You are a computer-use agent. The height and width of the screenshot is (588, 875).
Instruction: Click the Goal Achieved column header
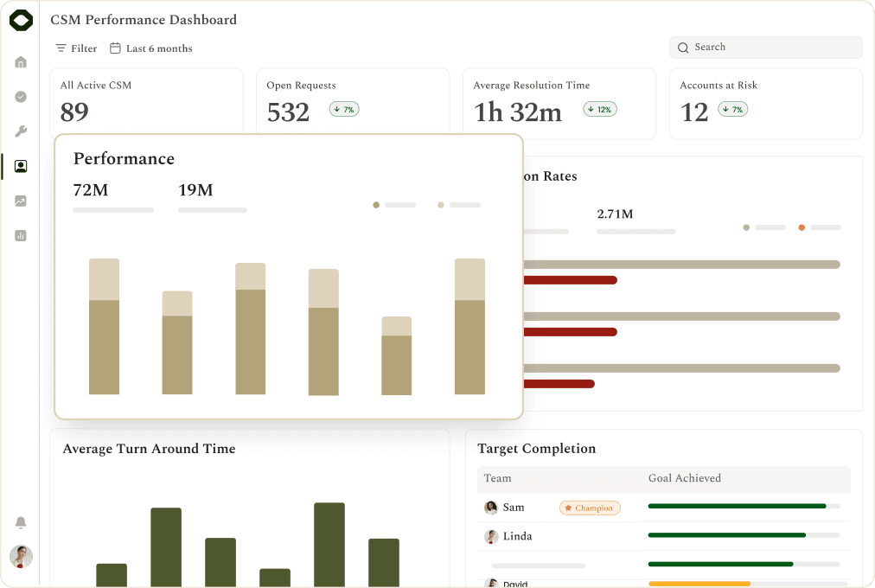pyautogui.click(x=685, y=478)
